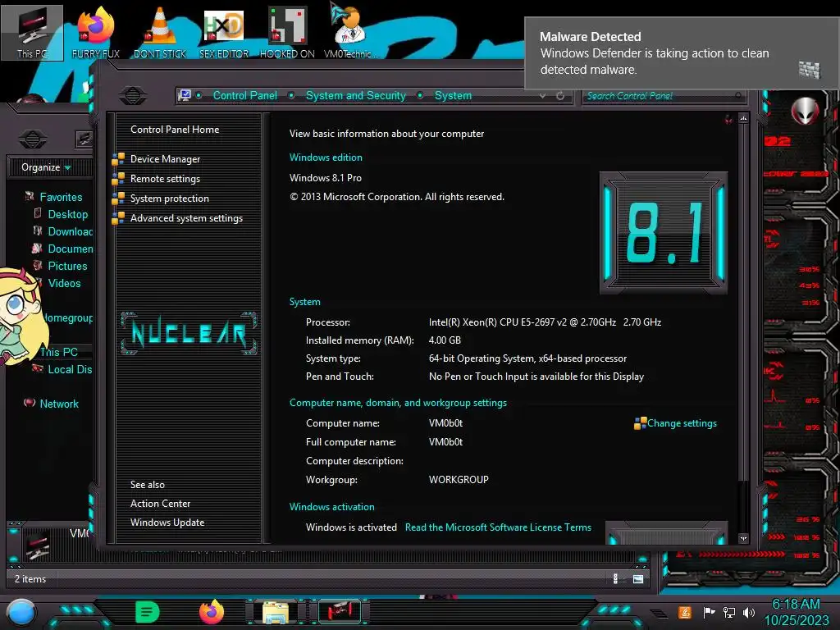Go to the Control Panel breadcrumb
Viewport: 840px width, 630px height.
244,95
